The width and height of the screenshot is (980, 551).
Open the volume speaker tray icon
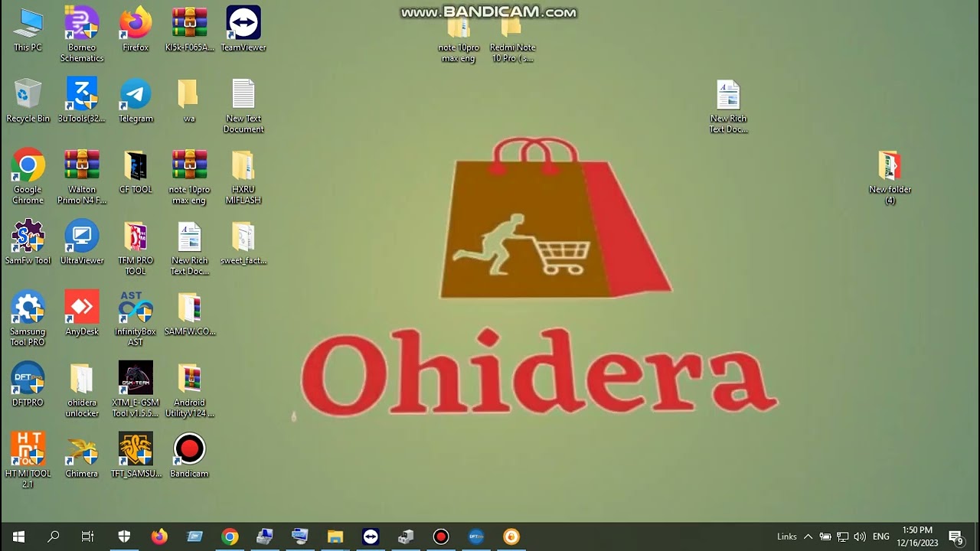pyautogui.click(x=860, y=536)
